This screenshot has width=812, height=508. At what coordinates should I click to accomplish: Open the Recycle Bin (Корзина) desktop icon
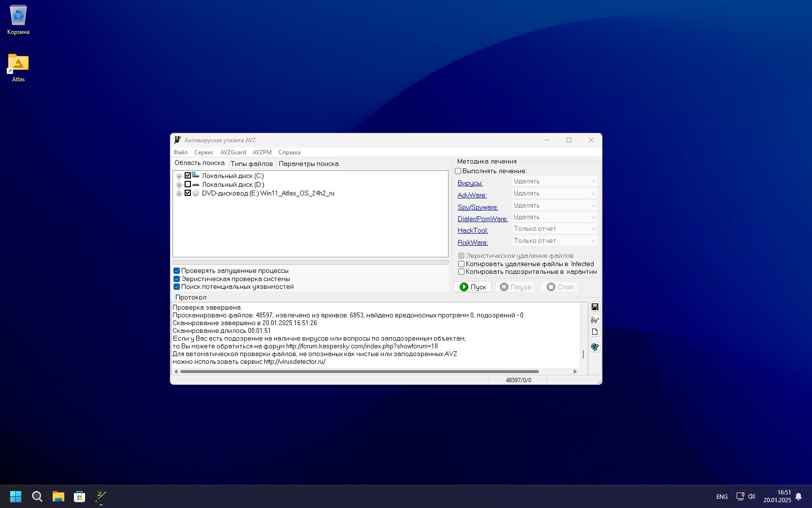coord(18,20)
